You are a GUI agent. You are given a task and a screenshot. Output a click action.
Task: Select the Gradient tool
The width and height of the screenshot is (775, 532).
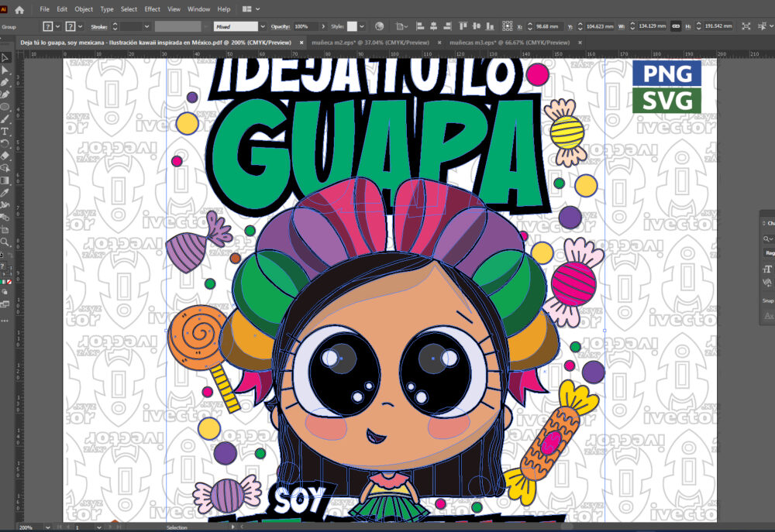5,180
